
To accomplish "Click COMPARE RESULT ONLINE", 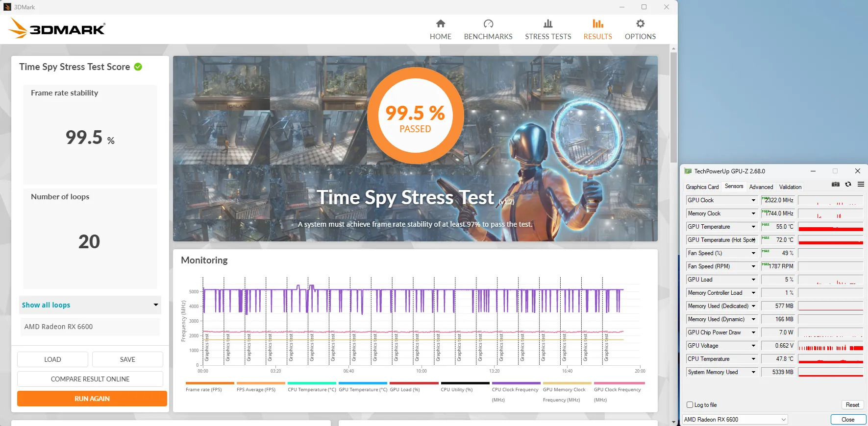I will tap(90, 379).
